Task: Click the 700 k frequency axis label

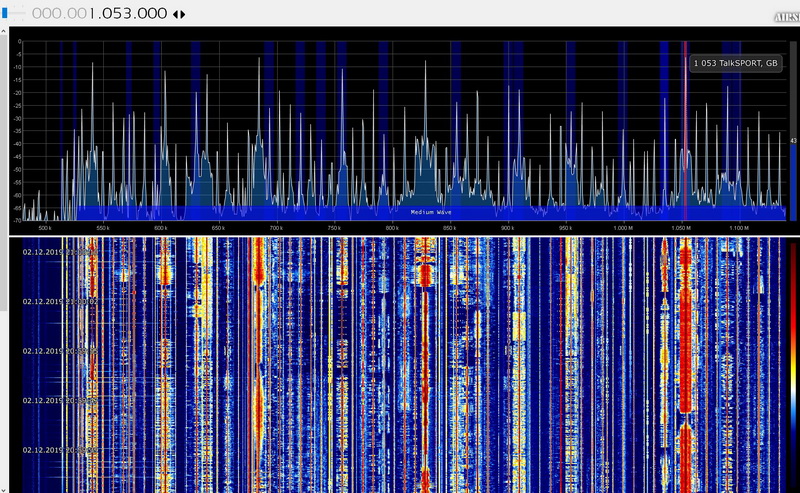Action: tap(276, 228)
